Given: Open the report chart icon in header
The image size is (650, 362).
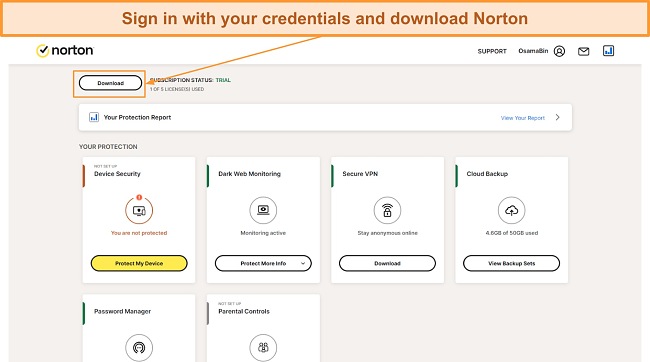Looking at the screenshot, I should click(x=608, y=51).
